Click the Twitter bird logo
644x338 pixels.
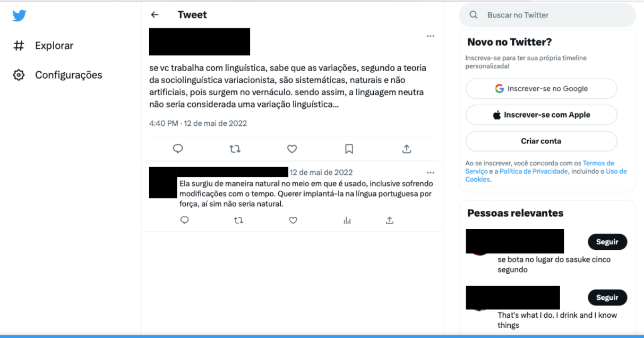pos(19,15)
